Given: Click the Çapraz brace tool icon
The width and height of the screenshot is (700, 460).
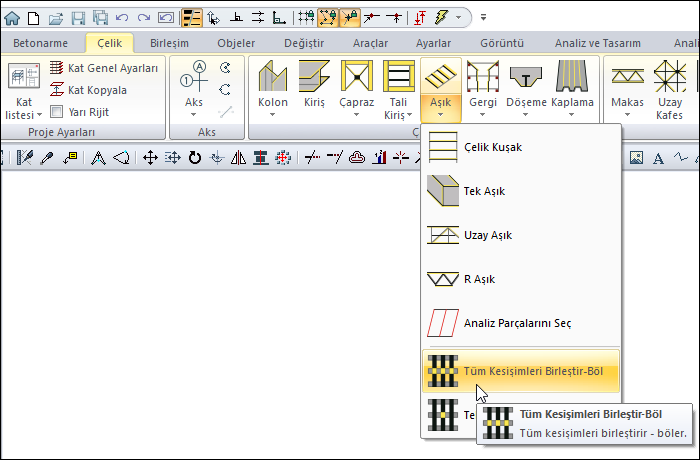Looking at the screenshot, I should coord(357,77).
